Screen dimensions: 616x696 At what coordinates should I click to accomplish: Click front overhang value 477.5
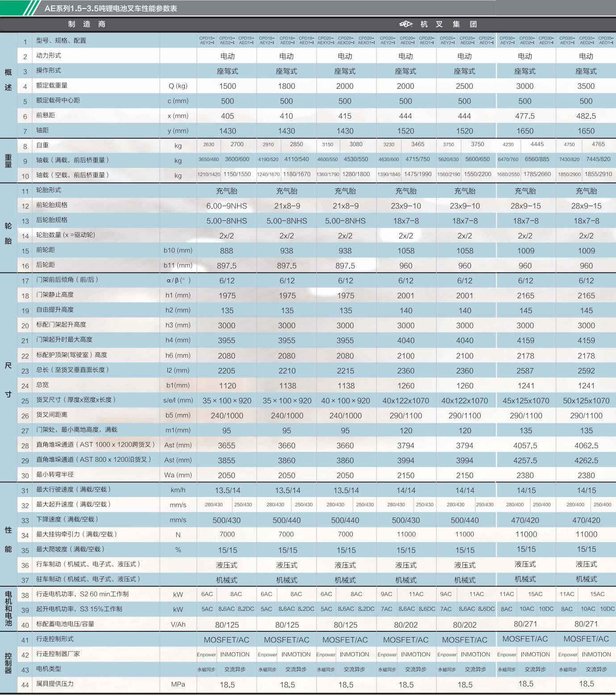(525, 116)
